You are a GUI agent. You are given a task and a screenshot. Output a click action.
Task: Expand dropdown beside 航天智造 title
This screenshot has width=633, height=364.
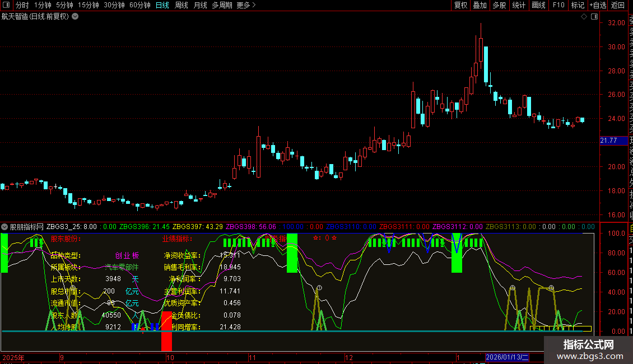pyautogui.click(x=75, y=17)
